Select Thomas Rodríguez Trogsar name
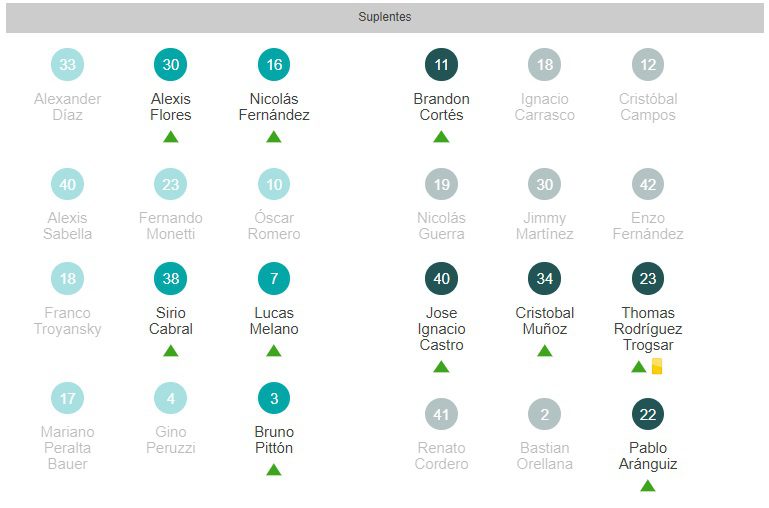This screenshot has height=508, width=769. point(648,329)
